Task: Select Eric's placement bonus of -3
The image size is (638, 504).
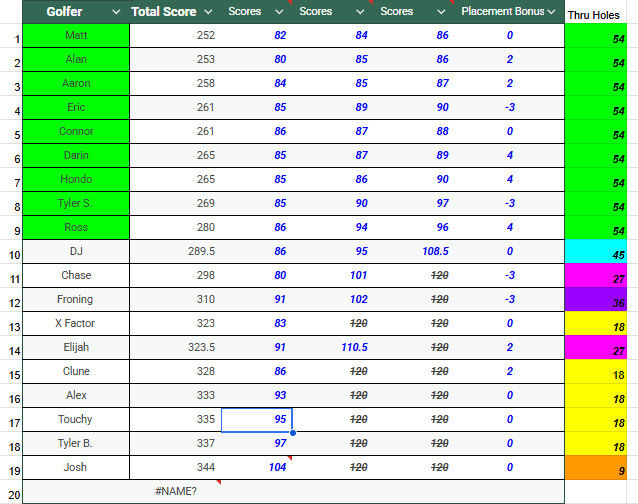Action: click(509, 107)
